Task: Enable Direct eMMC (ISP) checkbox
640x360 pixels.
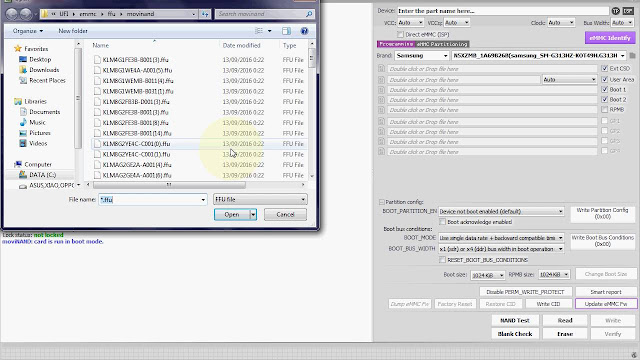Action: tap(400, 35)
